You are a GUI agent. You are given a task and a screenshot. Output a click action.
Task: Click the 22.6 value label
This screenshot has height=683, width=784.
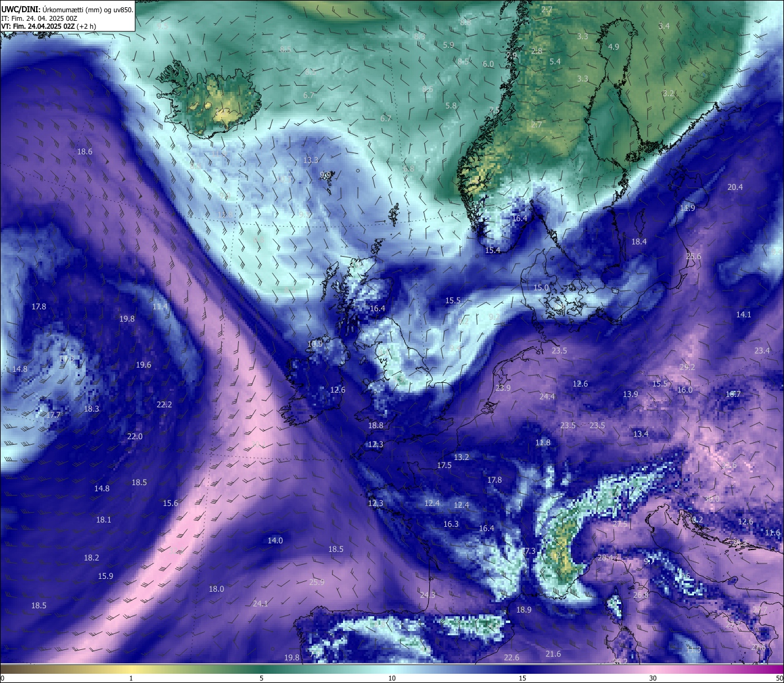pyautogui.click(x=511, y=657)
